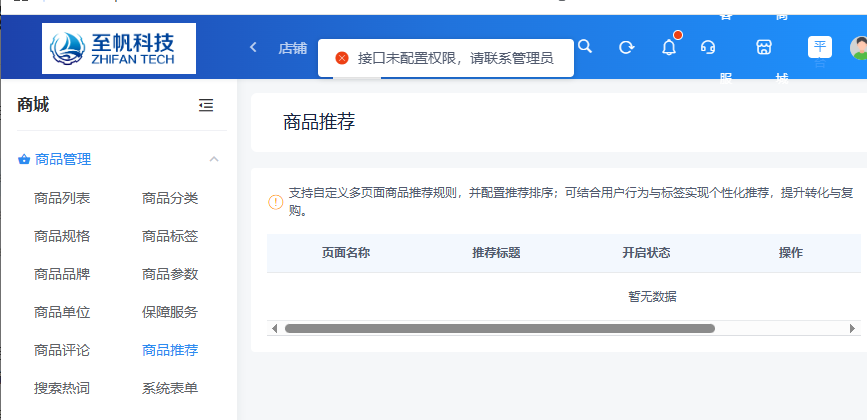This screenshot has height=420, width=867.
Task: Open the user avatar menu
Action: 858,48
